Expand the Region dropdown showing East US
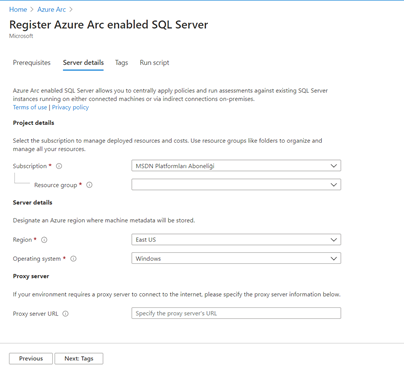Image resolution: width=404 pixels, height=370 pixels. (x=236, y=240)
